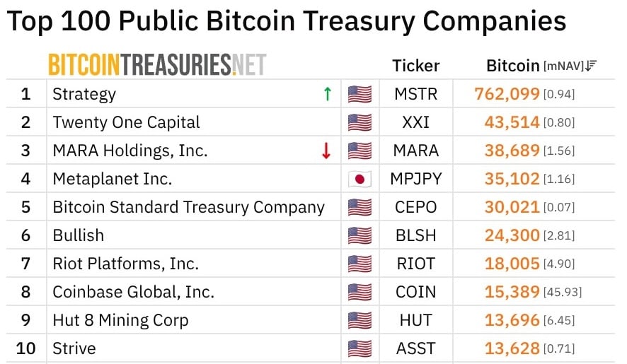Click the red down arrow beside MARA Holdings
627x364 pixels.
coord(326,151)
